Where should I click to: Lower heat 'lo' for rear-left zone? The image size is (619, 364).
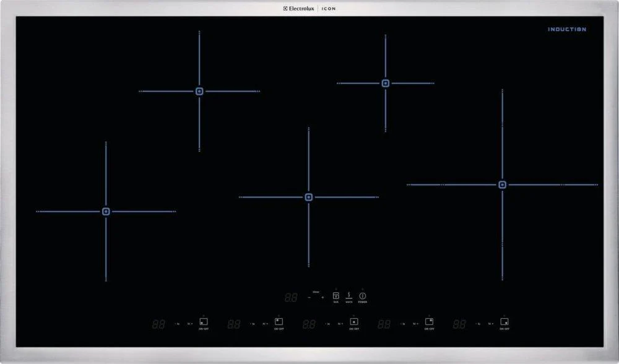(253, 324)
